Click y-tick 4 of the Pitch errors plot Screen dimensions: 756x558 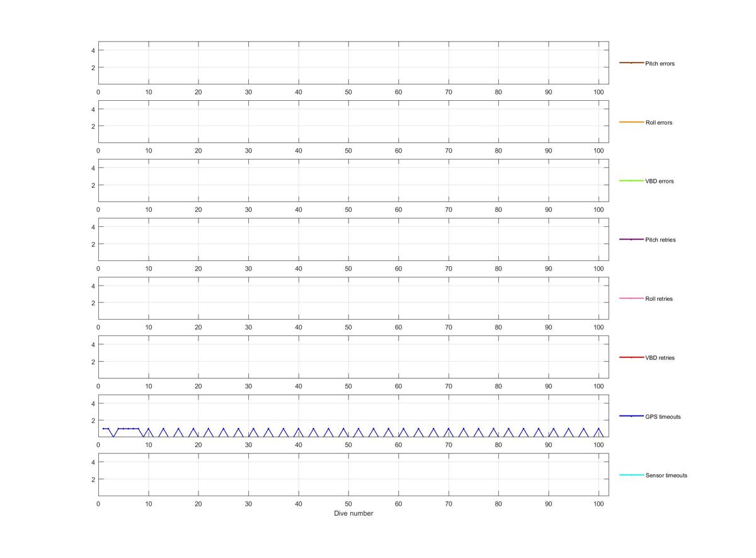(x=93, y=50)
